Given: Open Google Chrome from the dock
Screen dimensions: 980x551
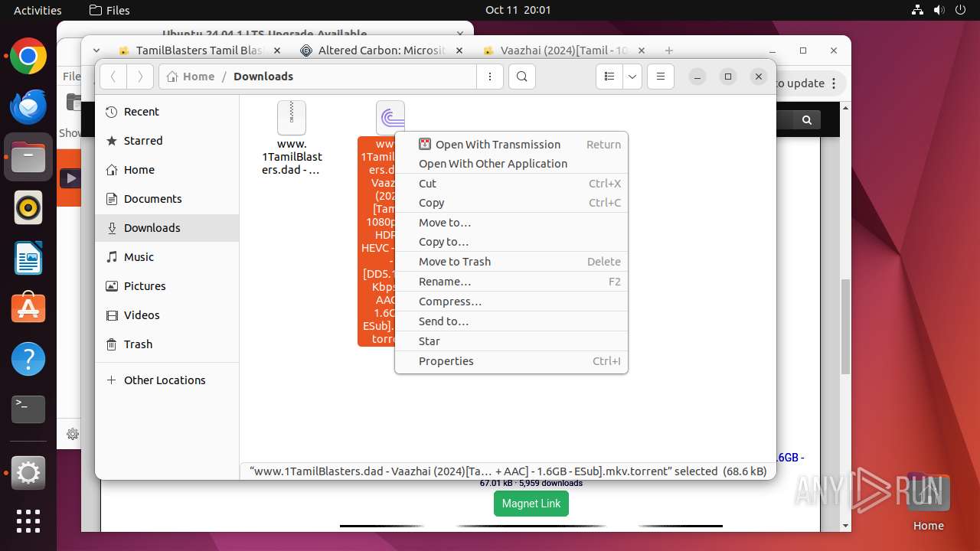Looking at the screenshot, I should (28, 57).
